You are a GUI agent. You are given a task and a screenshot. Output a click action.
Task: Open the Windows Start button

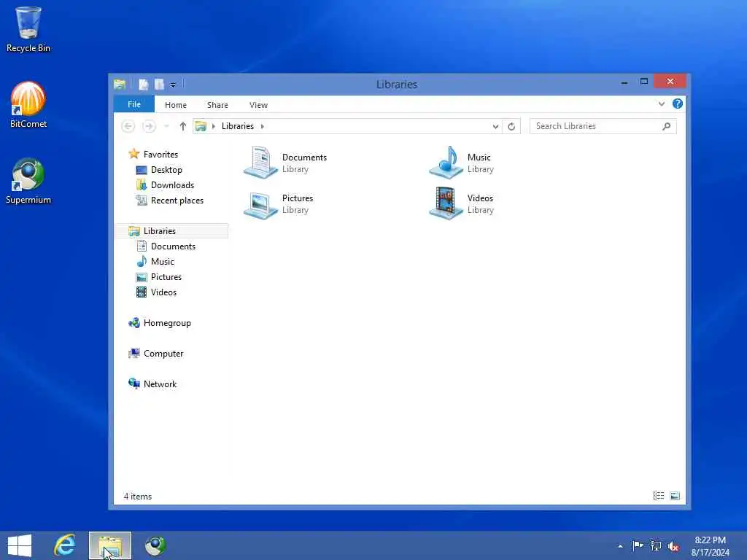tap(20, 545)
